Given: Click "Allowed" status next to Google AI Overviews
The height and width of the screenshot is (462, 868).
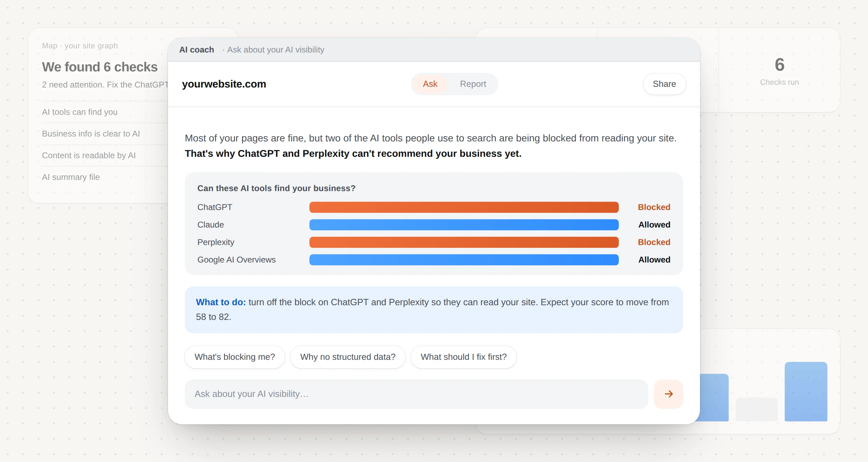Looking at the screenshot, I should tap(654, 260).
